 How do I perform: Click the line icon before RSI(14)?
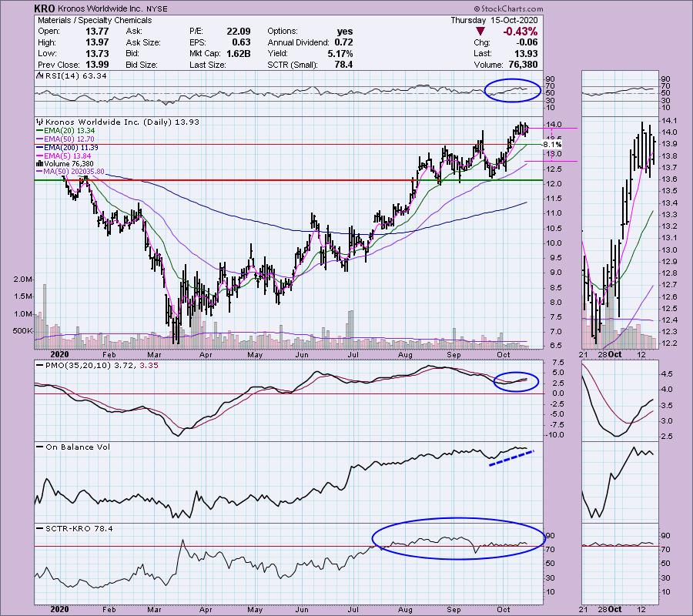pyautogui.click(x=40, y=76)
